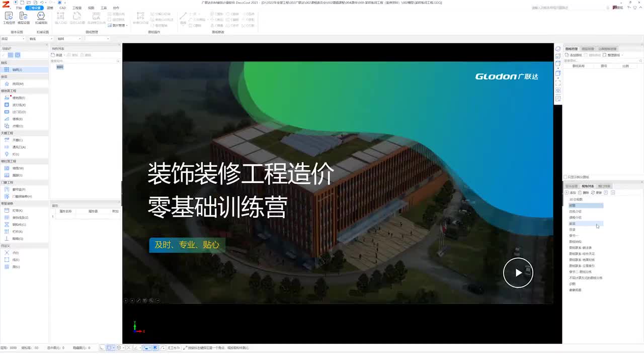The height and width of the screenshot is (362, 644).
Task: Open the third component dropdown below ribbon
Action: click(x=69, y=39)
